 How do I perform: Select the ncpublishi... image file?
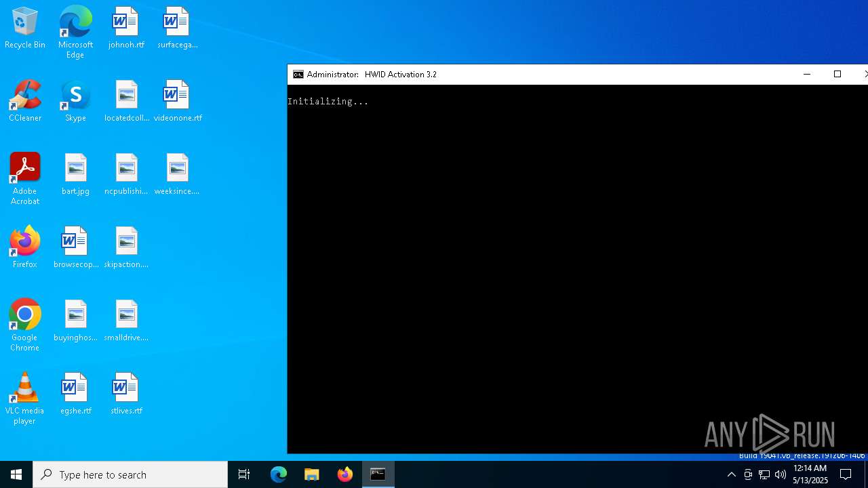coord(126,175)
